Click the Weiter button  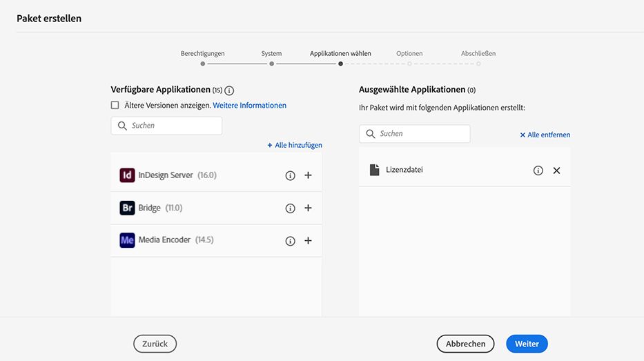point(527,344)
